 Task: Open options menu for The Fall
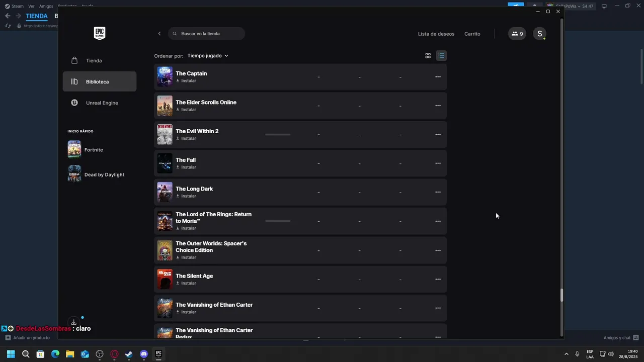coord(438,163)
